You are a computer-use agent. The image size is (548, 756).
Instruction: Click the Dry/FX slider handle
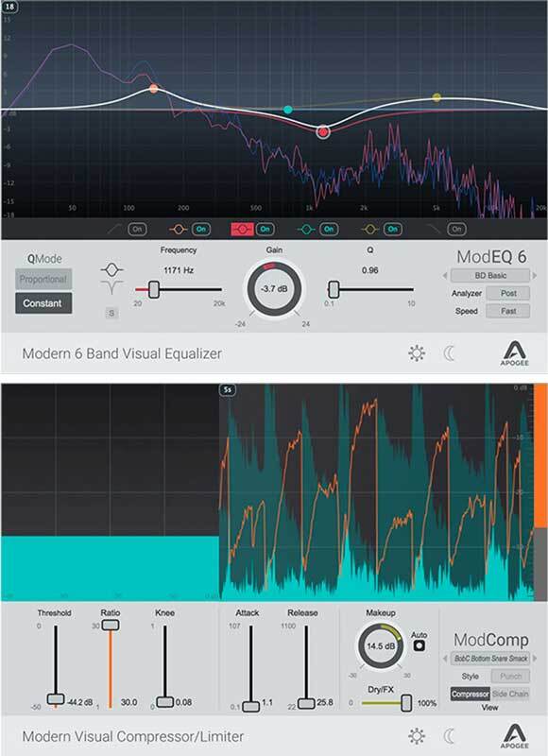tap(406, 703)
